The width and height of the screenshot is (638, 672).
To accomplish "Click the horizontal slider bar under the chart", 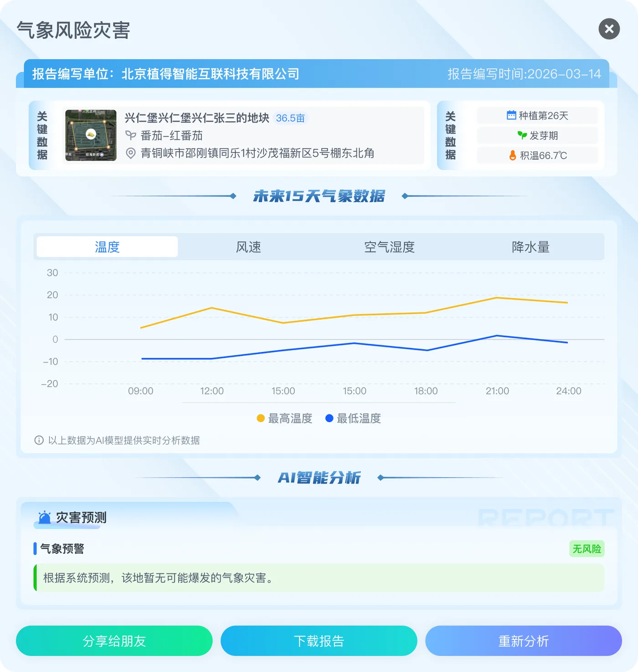I will [x=319, y=403].
